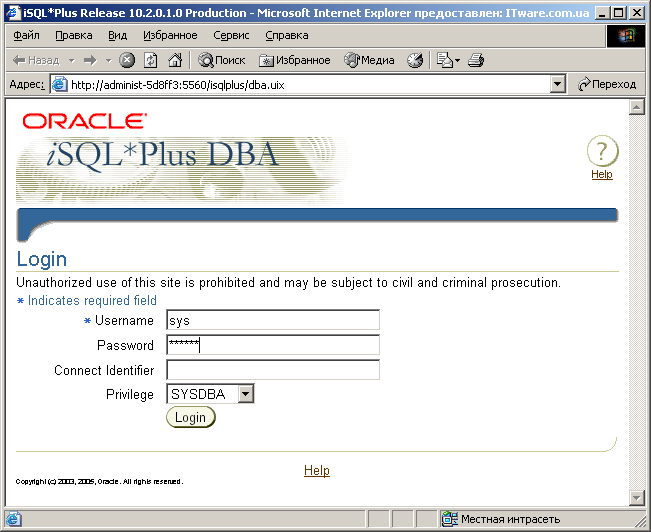Click the Windows flag throbber icon
651x532 pixels.
(627, 36)
